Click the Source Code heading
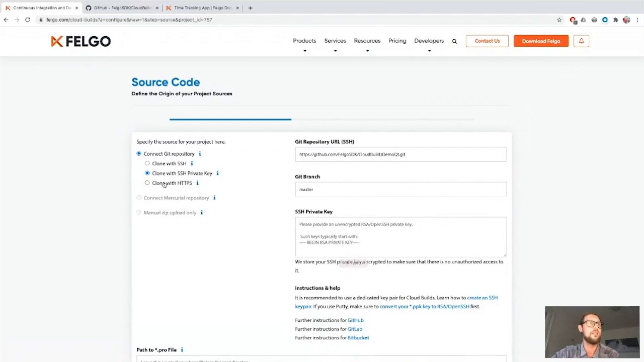 (166, 82)
